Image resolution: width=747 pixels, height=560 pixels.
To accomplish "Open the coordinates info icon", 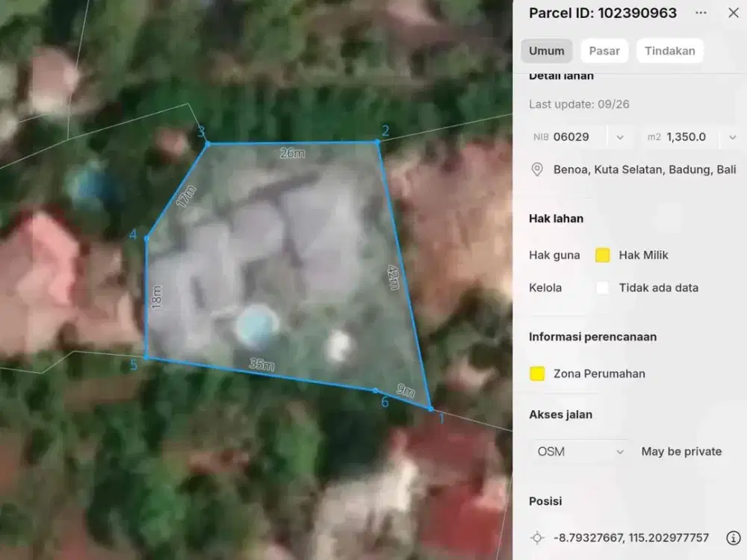I will [x=734, y=538].
